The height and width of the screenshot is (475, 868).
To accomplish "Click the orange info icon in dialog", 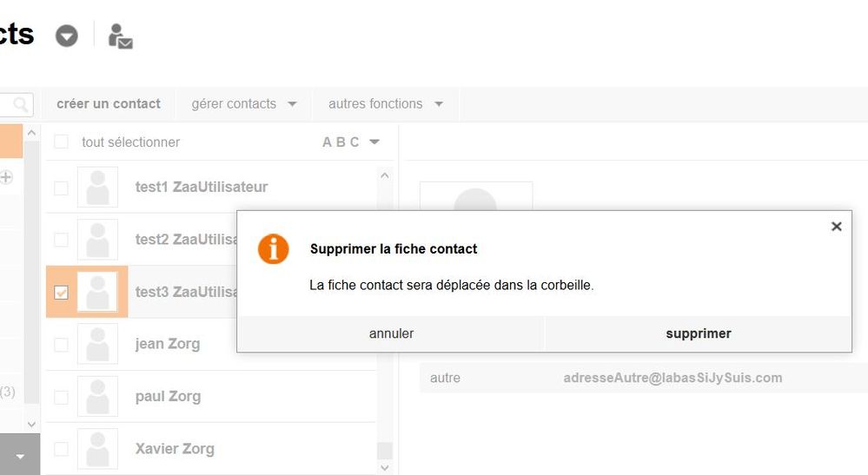I will pyautogui.click(x=274, y=249).
